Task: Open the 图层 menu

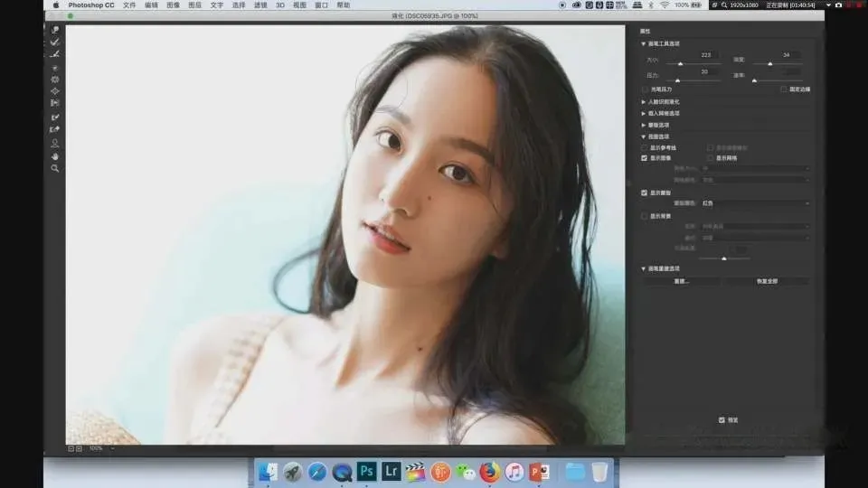Action: coord(194,5)
